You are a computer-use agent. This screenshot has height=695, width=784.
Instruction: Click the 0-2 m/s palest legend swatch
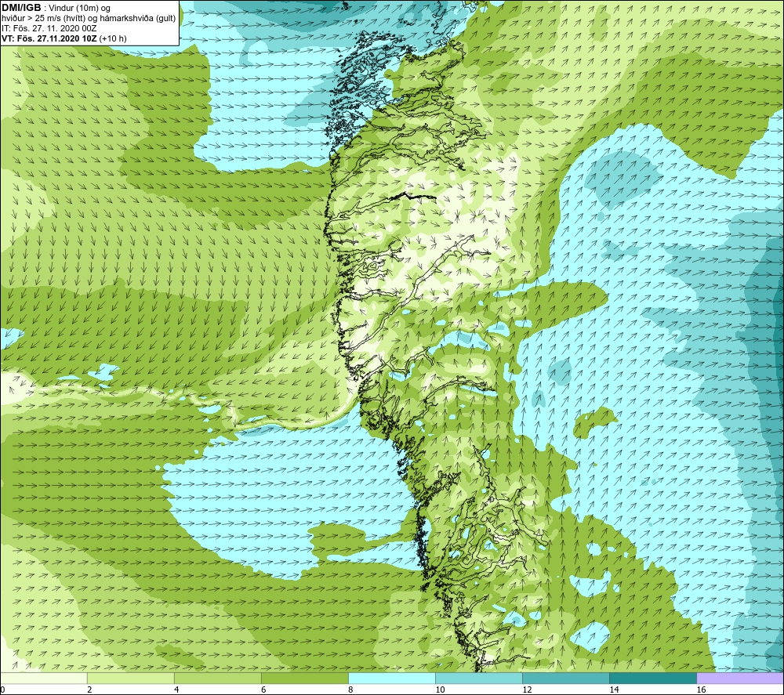(x=43, y=678)
